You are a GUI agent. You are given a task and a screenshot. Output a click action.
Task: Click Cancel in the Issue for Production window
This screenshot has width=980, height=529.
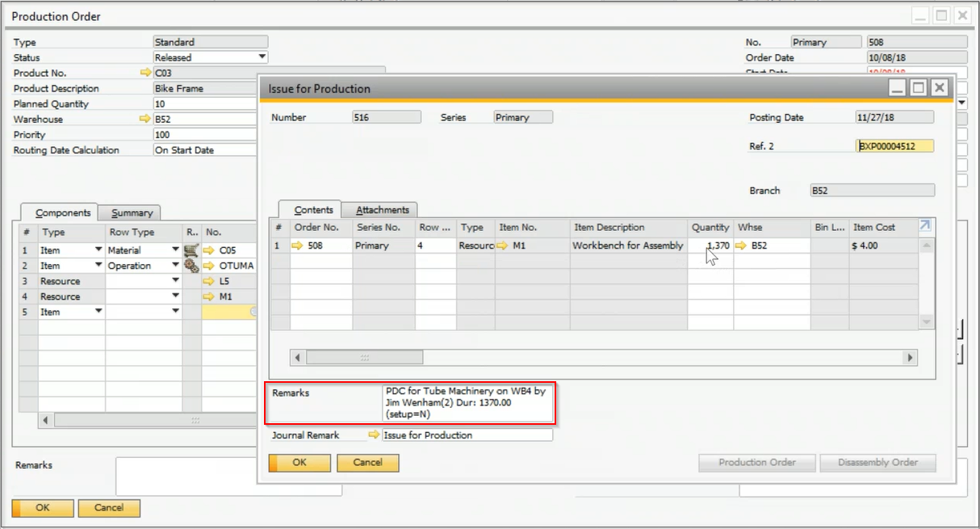(x=367, y=463)
